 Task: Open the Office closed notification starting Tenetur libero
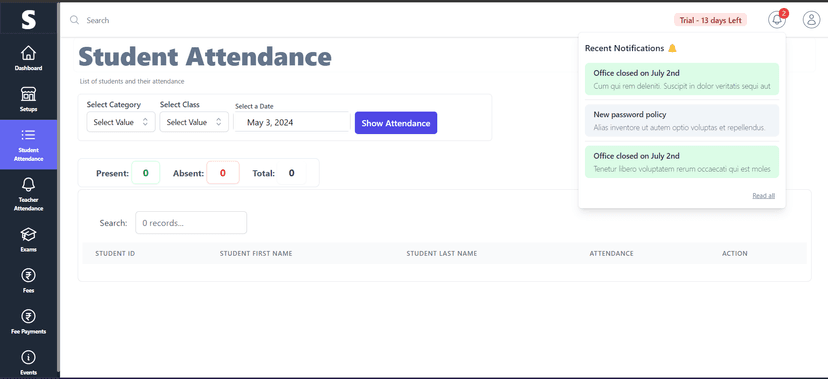pos(682,162)
